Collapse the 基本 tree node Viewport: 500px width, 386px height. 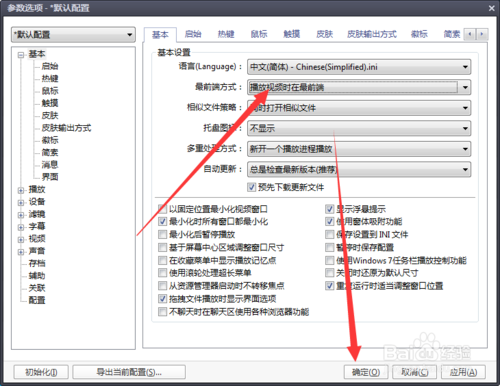click(21, 55)
